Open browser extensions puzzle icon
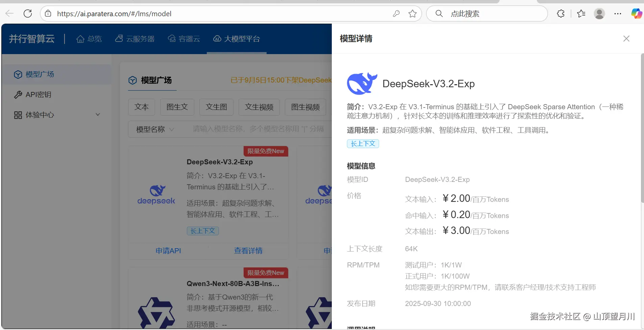The height and width of the screenshot is (330, 644). tap(561, 14)
